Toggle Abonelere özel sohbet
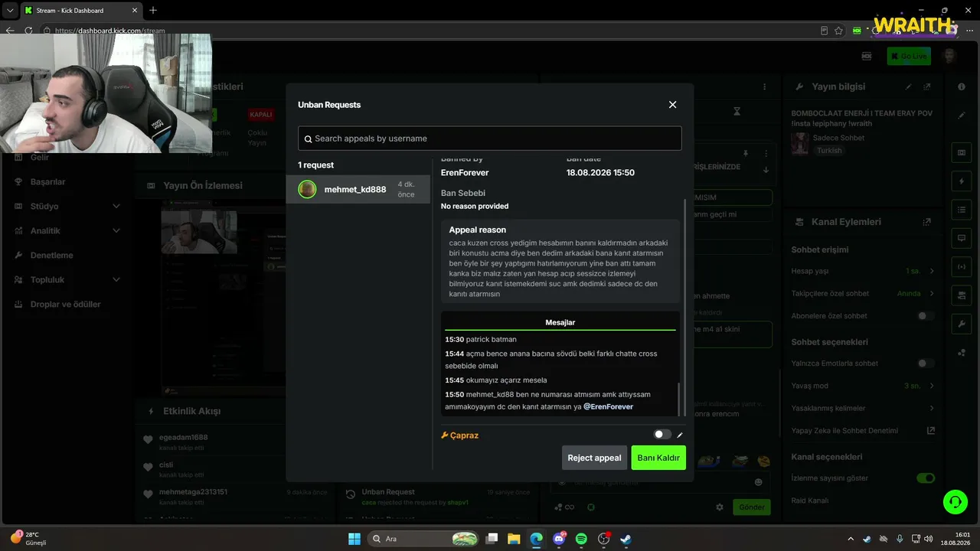The image size is (980, 551). [x=926, y=315]
